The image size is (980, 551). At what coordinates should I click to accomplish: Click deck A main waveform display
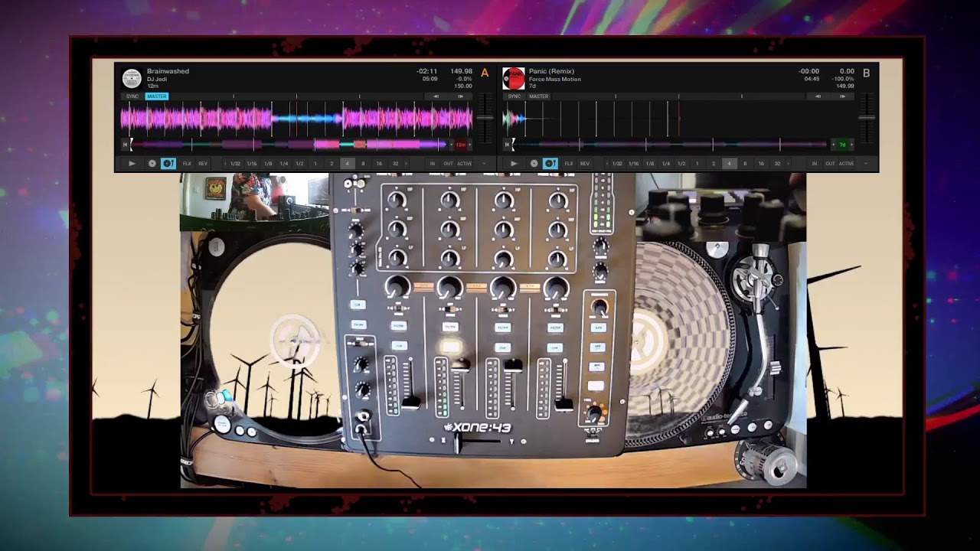[x=296, y=119]
